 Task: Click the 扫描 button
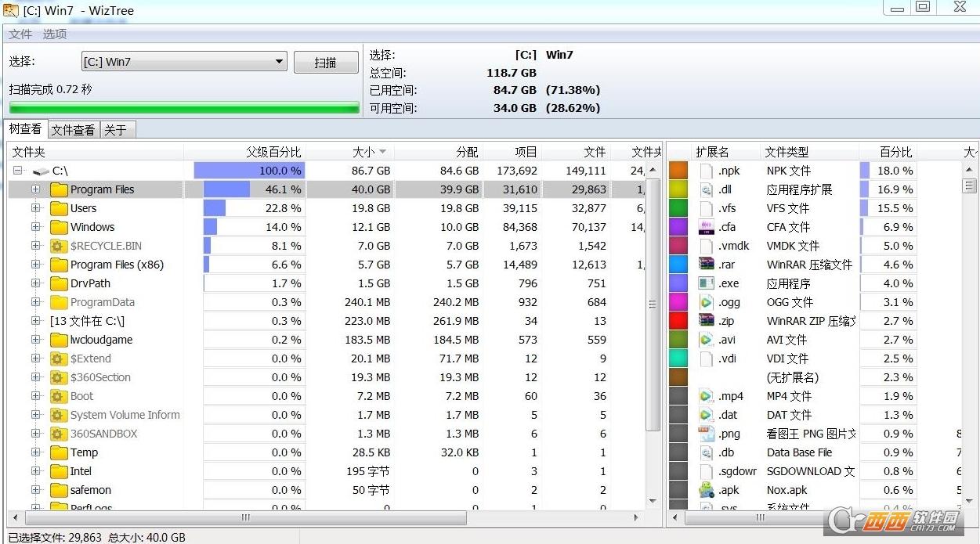(x=325, y=63)
